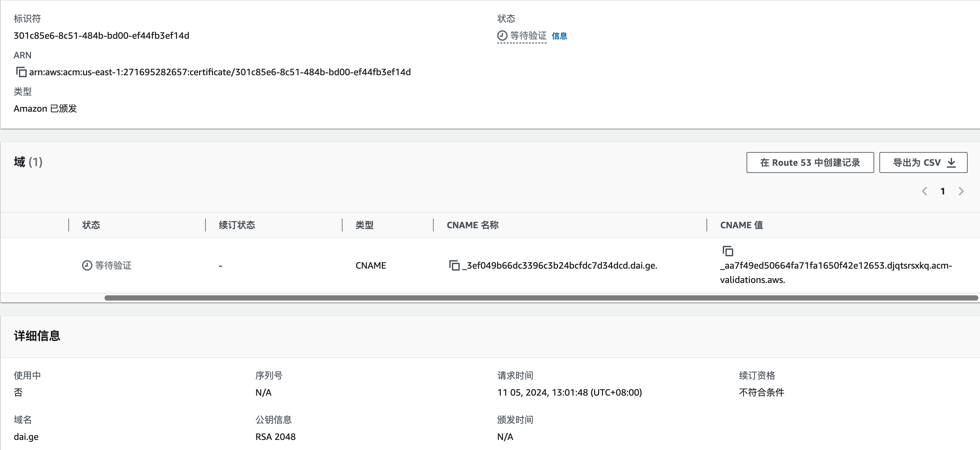The width and height of the screenshot is (980, 450).
Task: Click the download icon on export CSV button
Action: tap(951, 163)
